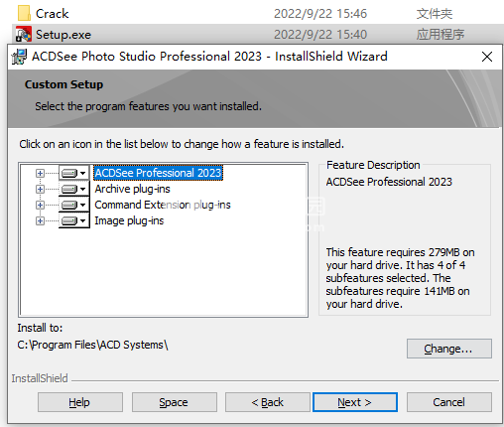Select the Image plug-ins feature label
Viewport: 504px width, 427px height.
129,220
